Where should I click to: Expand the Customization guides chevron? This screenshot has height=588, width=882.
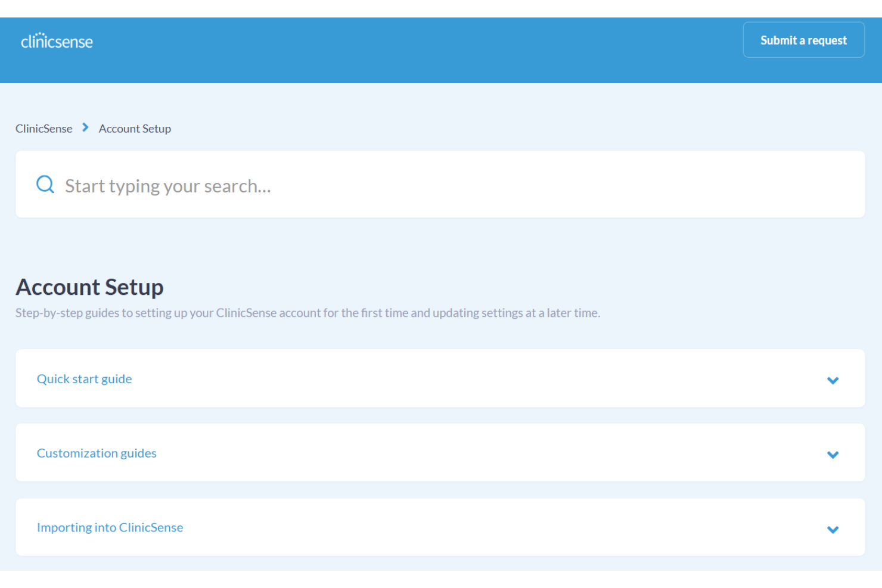pos(833,455)
